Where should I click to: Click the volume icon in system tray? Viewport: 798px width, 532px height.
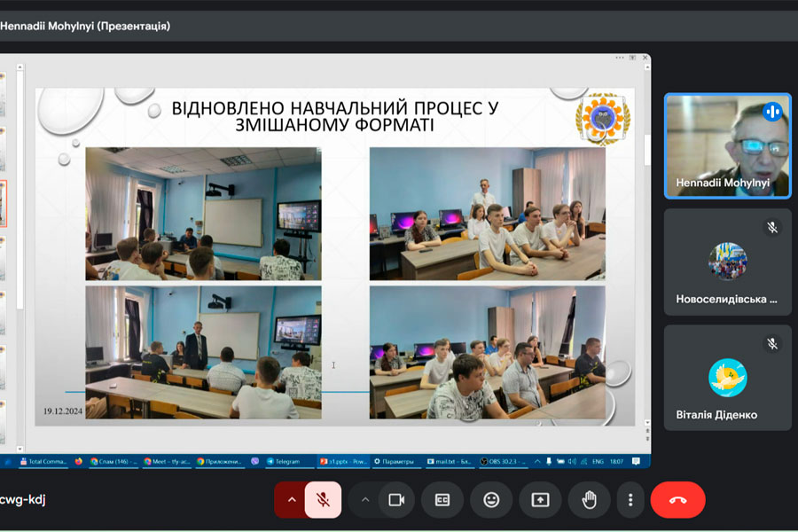point(572,461)
